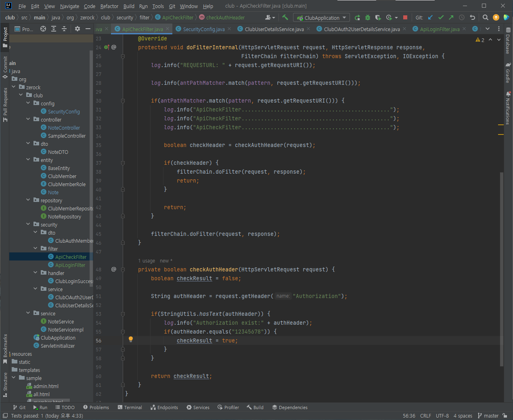Viewport: 513px width, 420px height.
Task: Click Select Opened File target icon
Action: (x=43, y=29)
